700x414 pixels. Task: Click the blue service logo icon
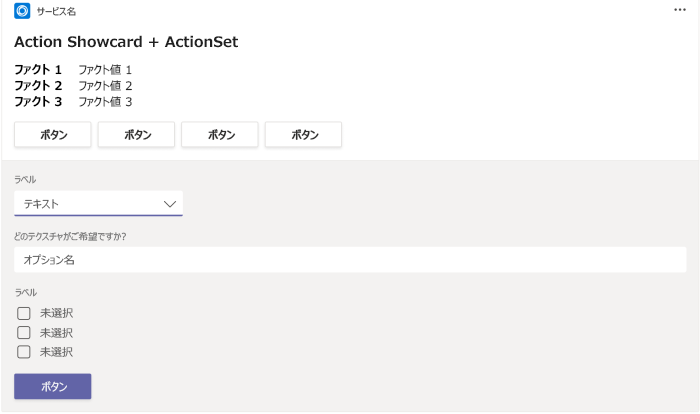(22, 11)
